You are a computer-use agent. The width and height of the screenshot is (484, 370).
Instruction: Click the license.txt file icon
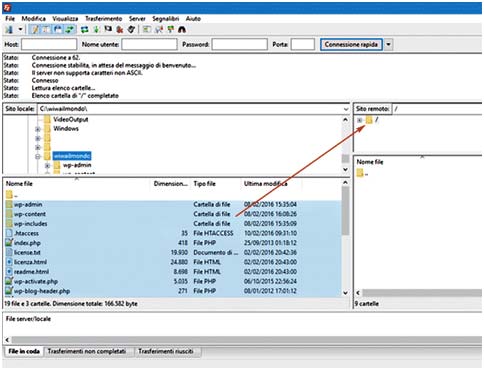(x=9, y=252)
